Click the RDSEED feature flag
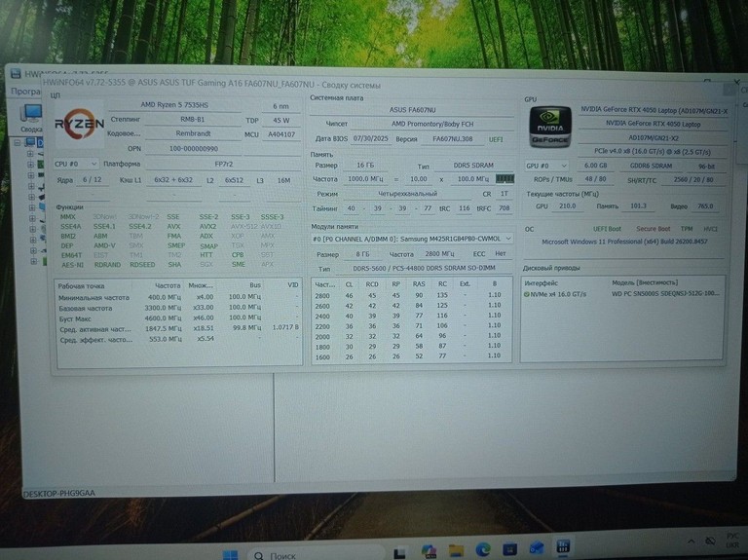Screen dimensions: 748x560 [142, 264]
